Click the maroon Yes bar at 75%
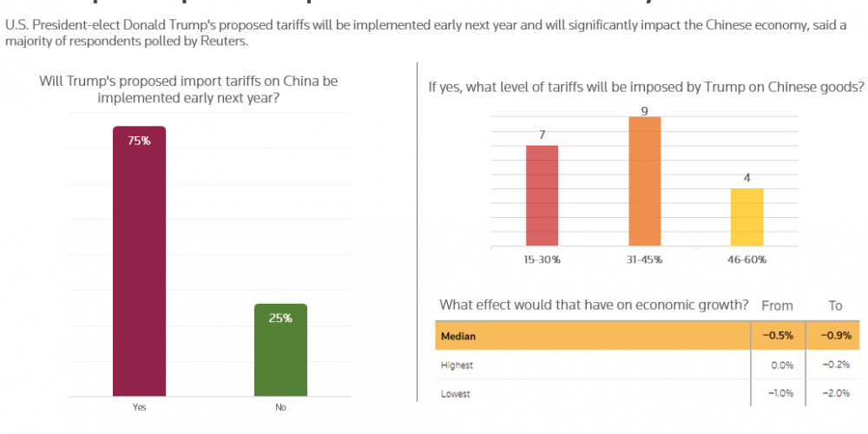 coord(139,261)
